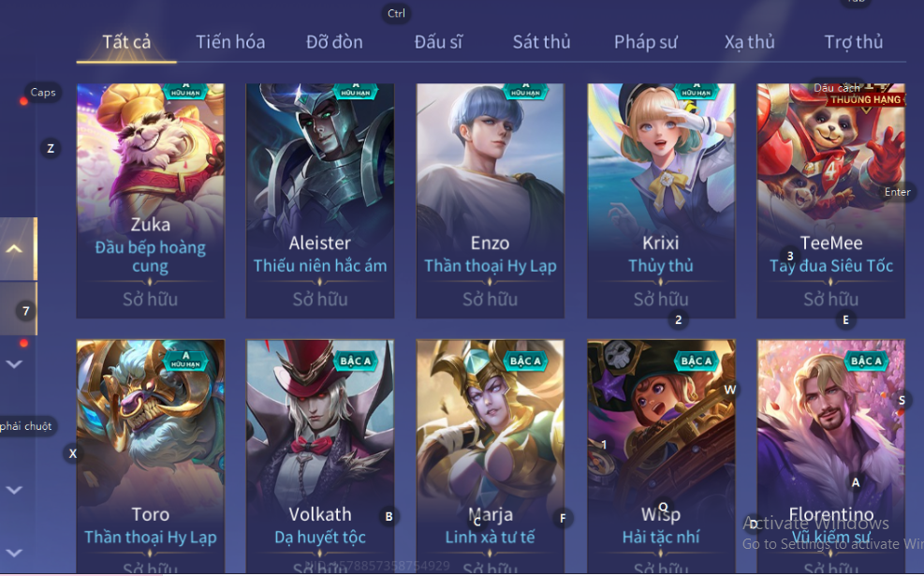Click the Hữu Hạn badge on Toro card
This screenshot has height=576, width=924.
(x=185, y=361)
